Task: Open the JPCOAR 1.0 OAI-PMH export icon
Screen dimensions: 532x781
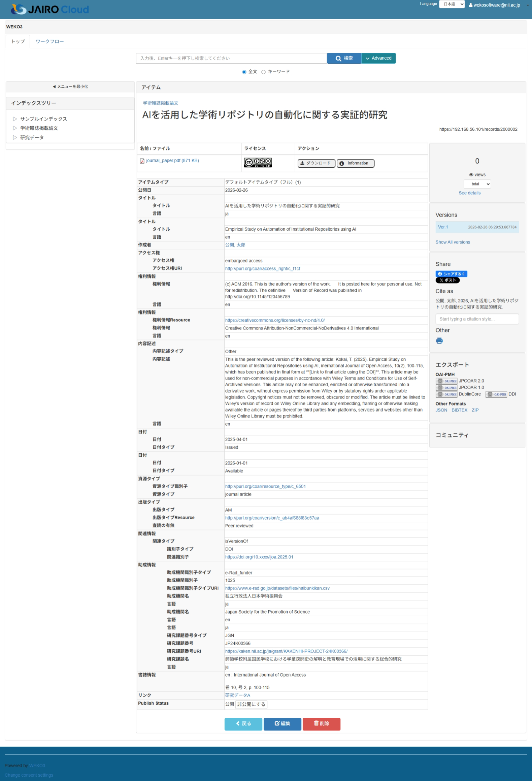Action: [446, 388]
